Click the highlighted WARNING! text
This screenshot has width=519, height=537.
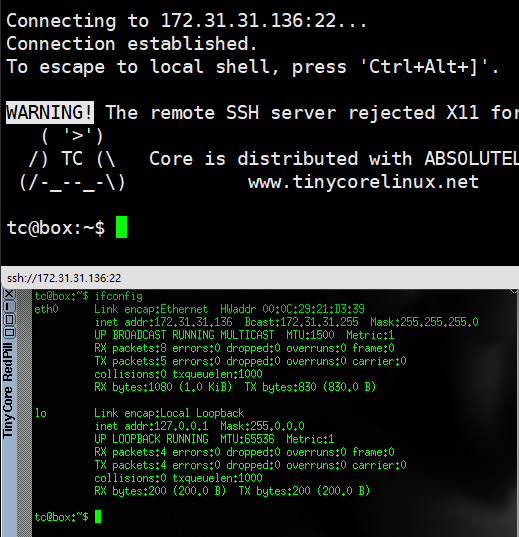pos(50,113)
